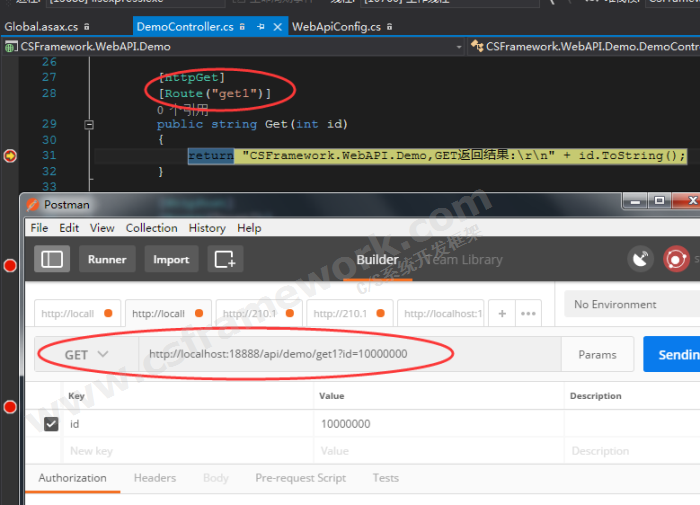Open the tab options three-dots menu

[x=528, y=313]
